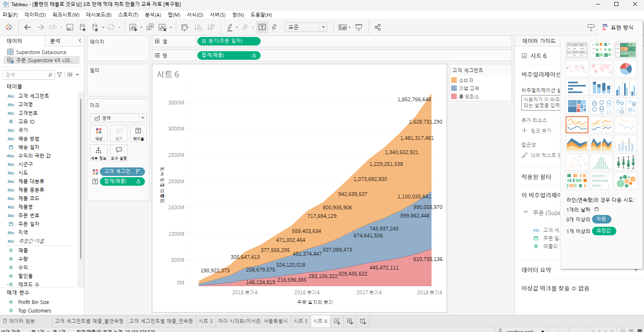Click the Label (레이블) mark card button
644x332 pixels.
(138, 133)
